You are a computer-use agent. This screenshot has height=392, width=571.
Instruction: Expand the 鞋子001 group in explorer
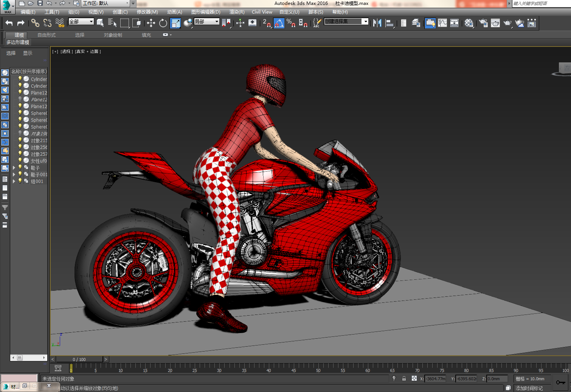coord(14,174)
